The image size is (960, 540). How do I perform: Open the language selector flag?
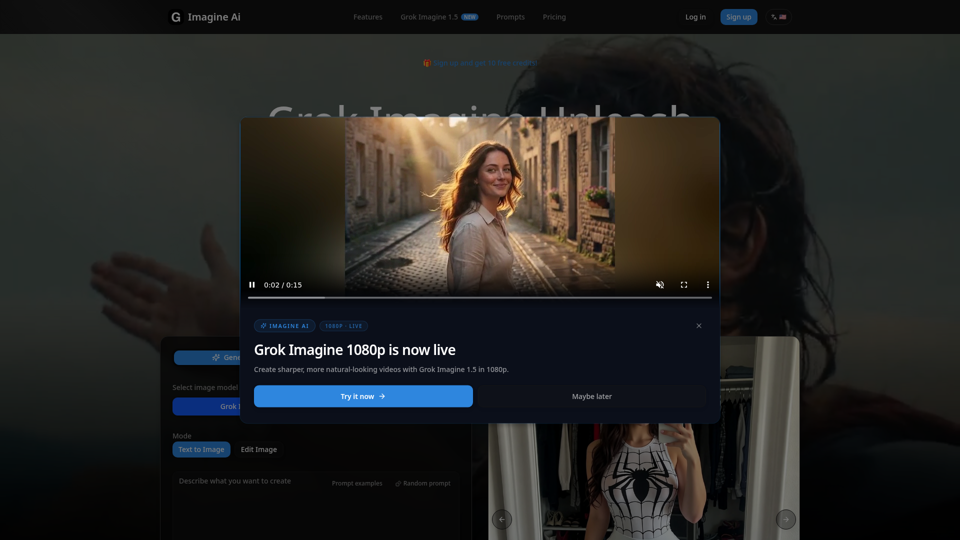point(778,17)
